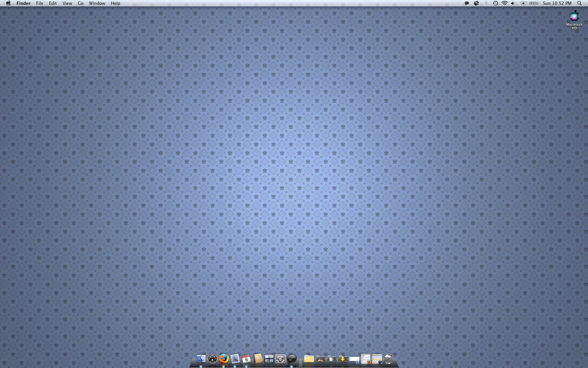The height and width of the screenshot is (368, 588).
Task: Open System Preferences gear icon
Action: 280,358
